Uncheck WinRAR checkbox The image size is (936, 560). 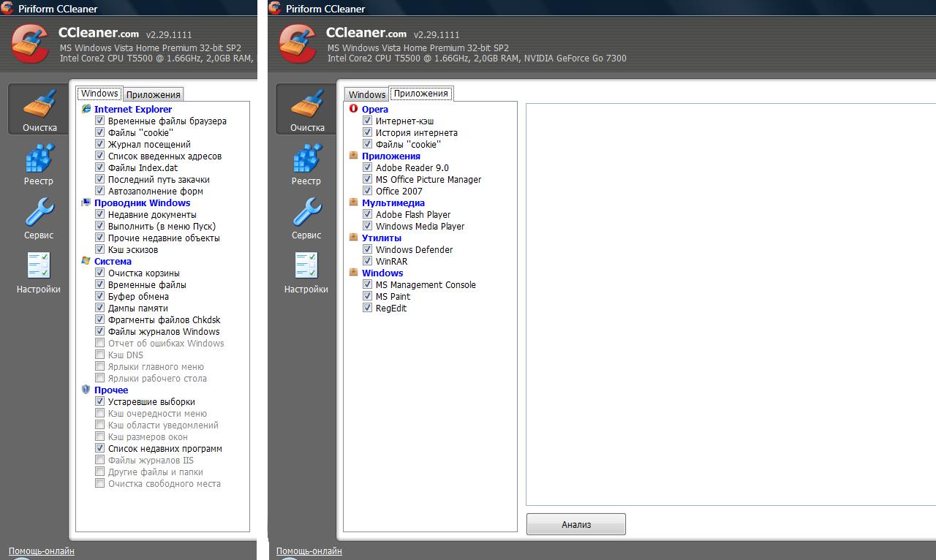pyautogui.click(x=368, y=261)
